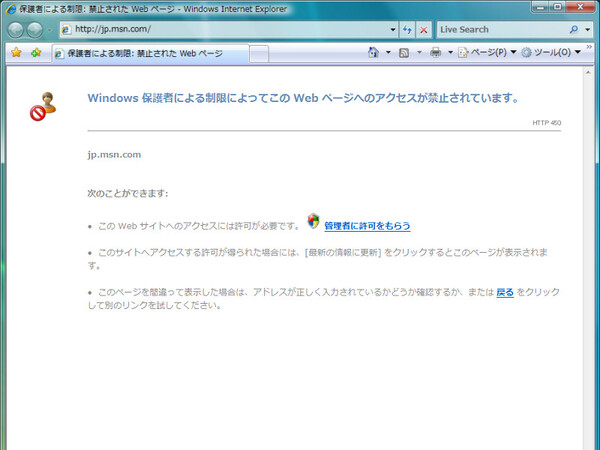Open the Favorites Center star icon

16,52
